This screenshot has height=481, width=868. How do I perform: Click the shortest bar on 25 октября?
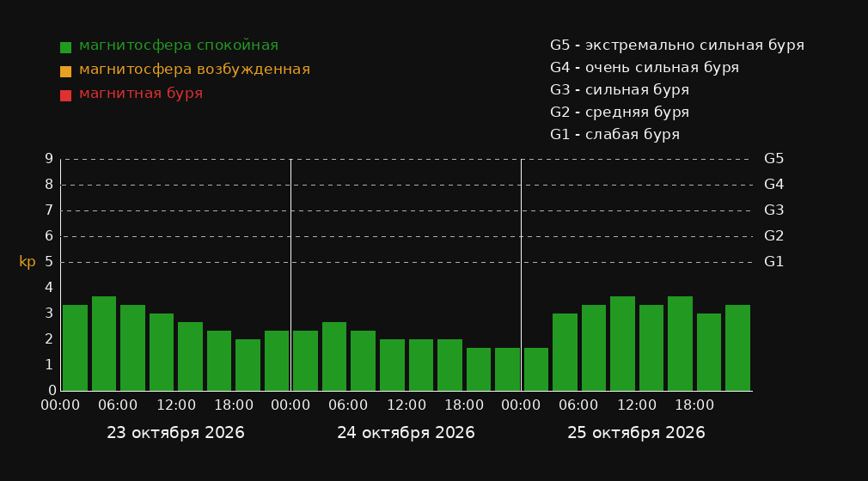coord(536,369)
